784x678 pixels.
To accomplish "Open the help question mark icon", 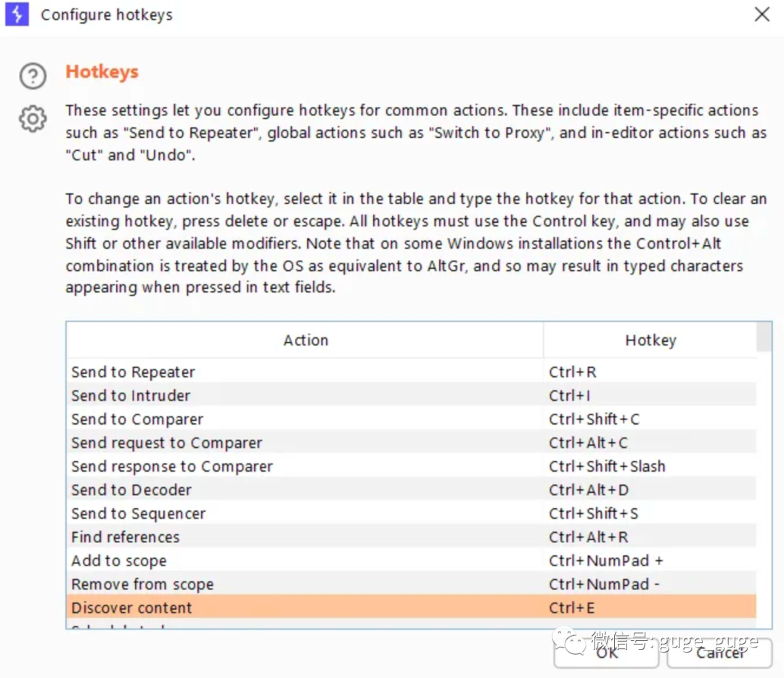I will [x=33, y=76].
